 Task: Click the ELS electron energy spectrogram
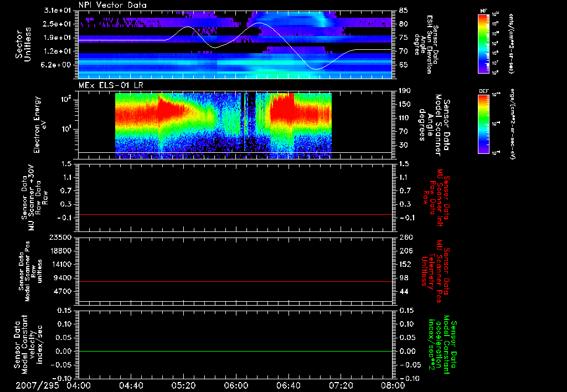(x=223, y=126)
